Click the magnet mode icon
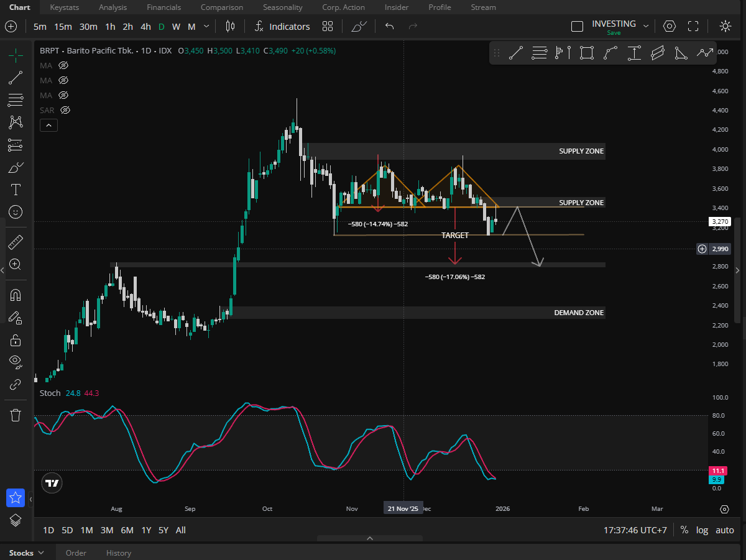This screenshot has height=560, width=746. point(16,295)
